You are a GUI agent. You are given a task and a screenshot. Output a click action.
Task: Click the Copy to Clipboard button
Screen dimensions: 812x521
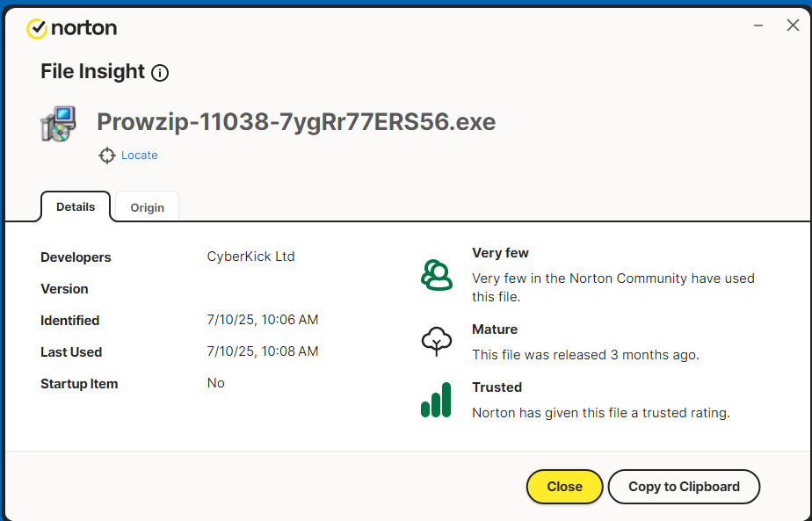click(x=684, y=487)
